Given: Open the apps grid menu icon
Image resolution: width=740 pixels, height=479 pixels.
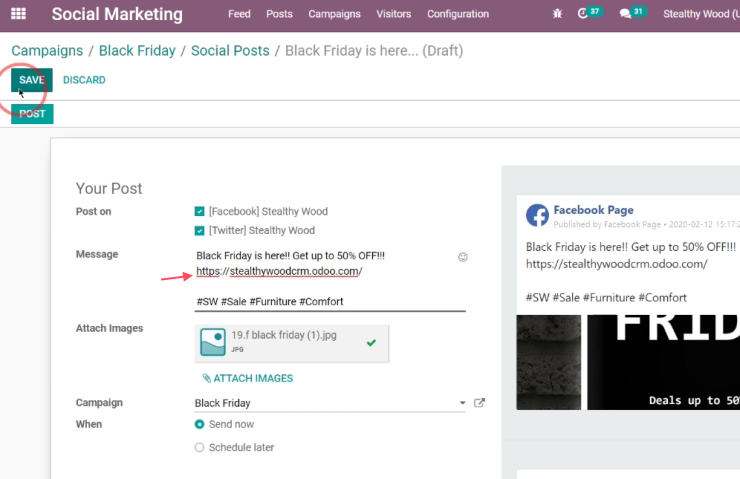Looking at the screenshot, I should (x=18, y=14).
